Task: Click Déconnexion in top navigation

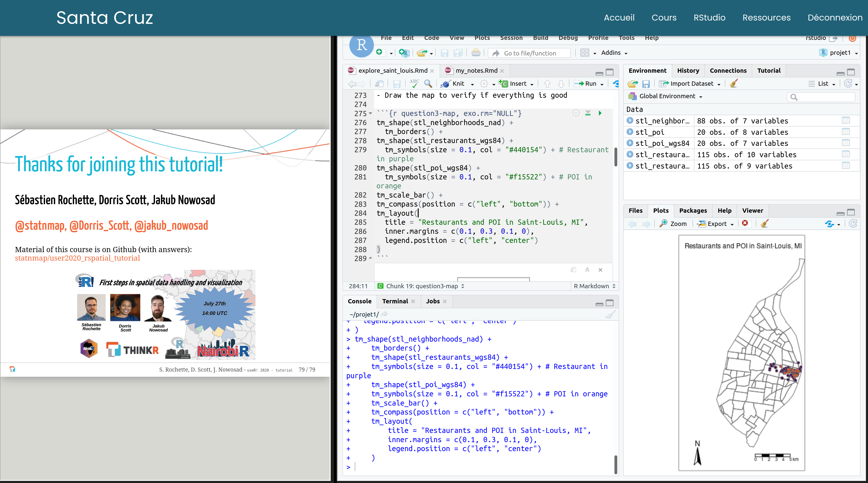Action: [x=835, y=17]
